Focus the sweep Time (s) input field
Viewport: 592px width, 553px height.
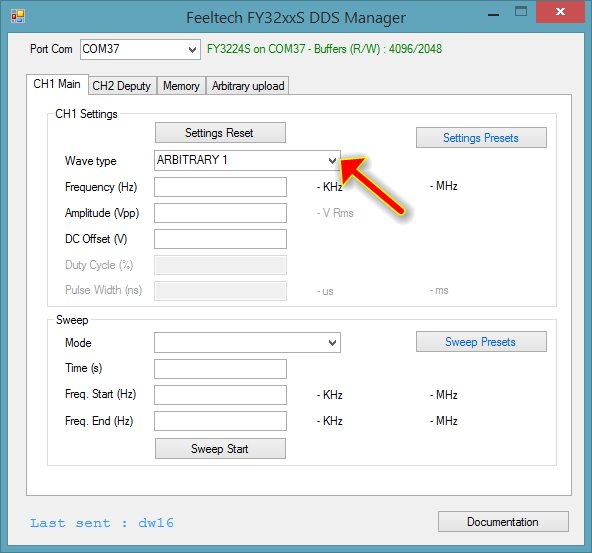point(220,369)
